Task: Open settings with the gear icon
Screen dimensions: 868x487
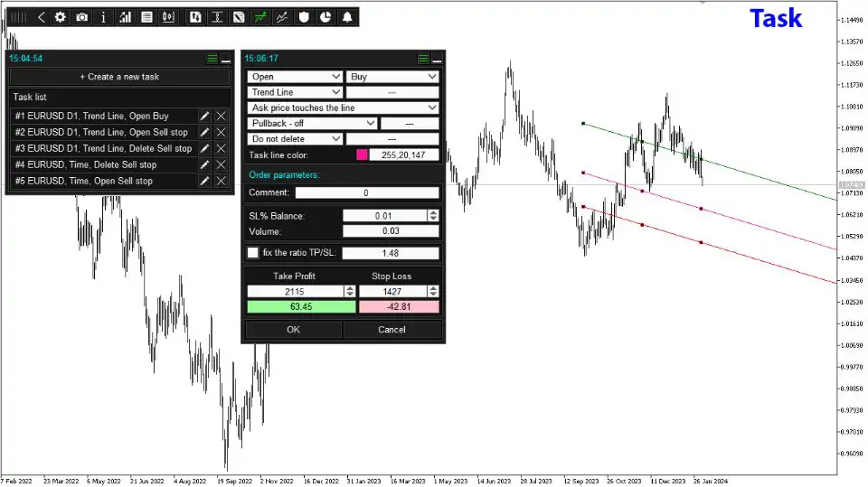Action: (x=61, y=17)
